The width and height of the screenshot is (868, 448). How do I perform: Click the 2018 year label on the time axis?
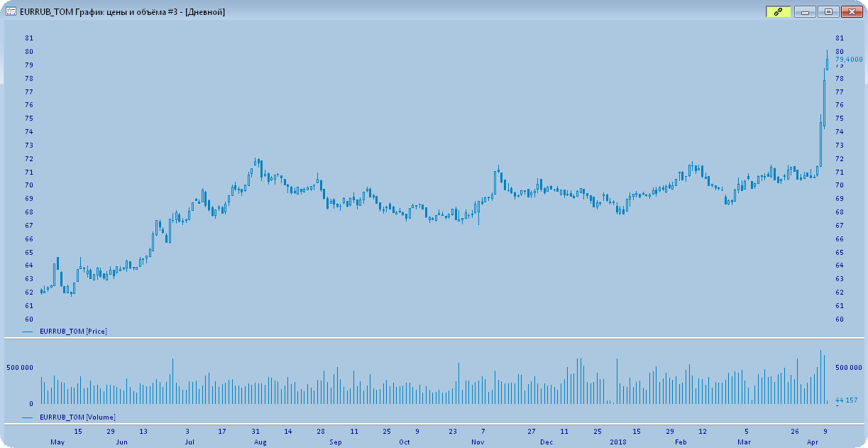617,442
